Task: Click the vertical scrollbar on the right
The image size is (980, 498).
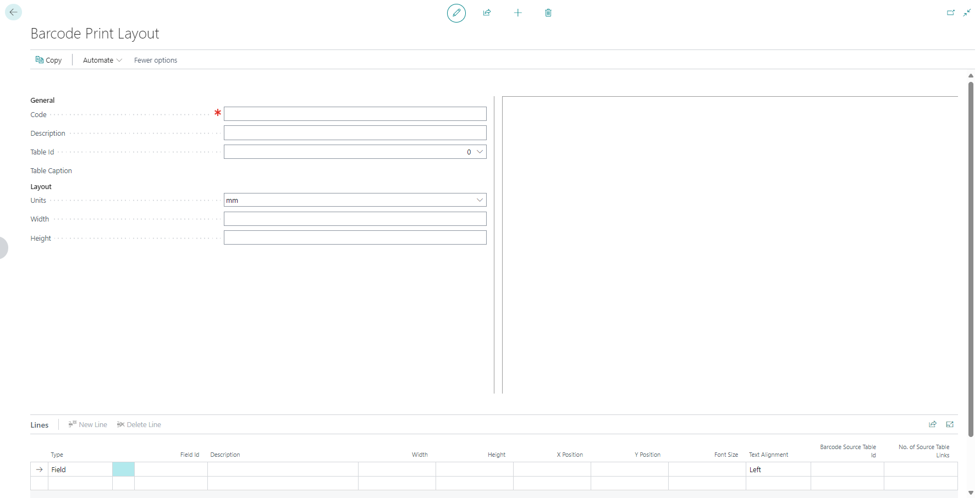Action: [971, 258]
